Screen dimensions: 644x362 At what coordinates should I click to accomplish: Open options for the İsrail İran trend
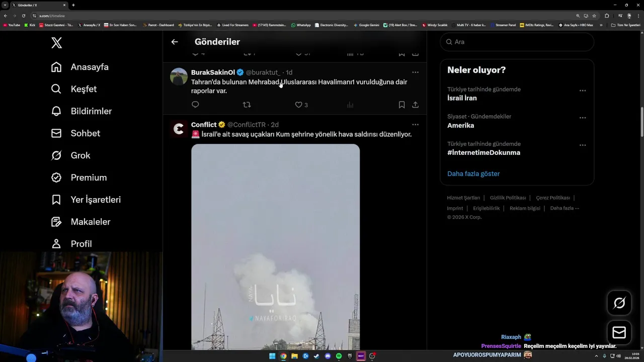pos(582,90)
